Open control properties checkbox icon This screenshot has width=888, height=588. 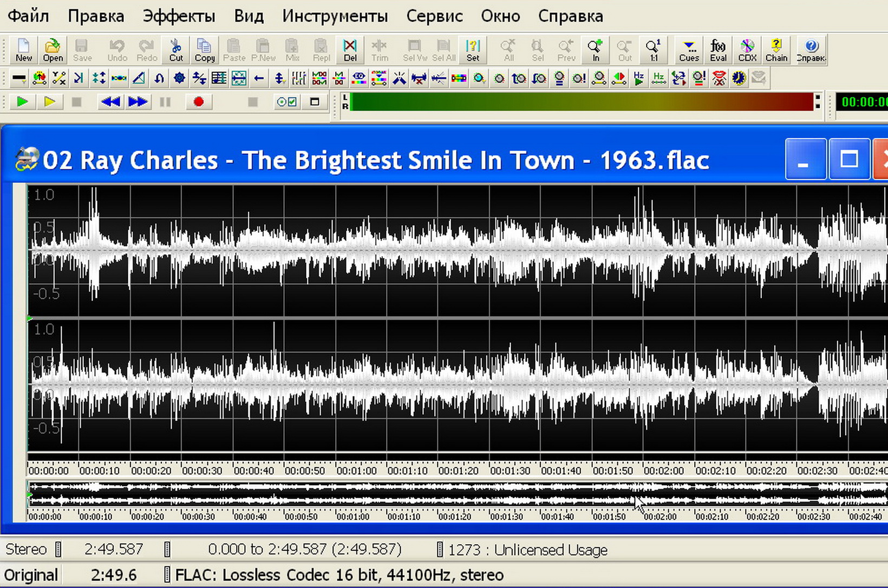(x=286, y=102)
